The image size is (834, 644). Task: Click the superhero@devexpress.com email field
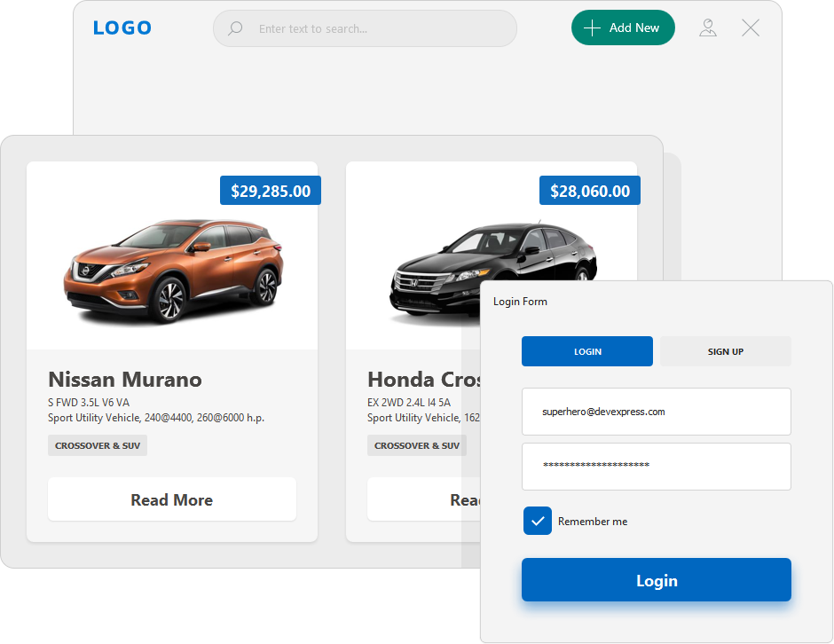point(656,412)
